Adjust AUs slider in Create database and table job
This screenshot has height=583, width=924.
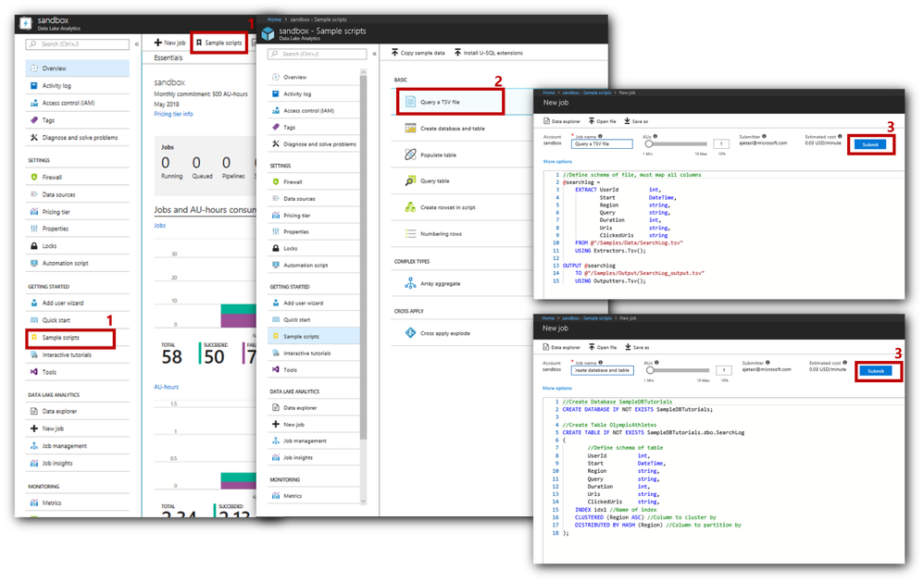tap(678, 370)
